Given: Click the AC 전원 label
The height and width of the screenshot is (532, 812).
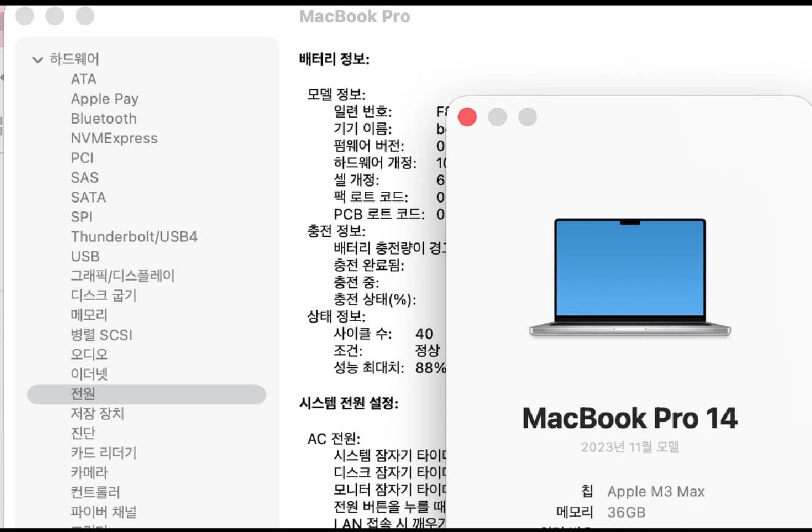Looking at the screenshot, I should [x=333, y=439].
